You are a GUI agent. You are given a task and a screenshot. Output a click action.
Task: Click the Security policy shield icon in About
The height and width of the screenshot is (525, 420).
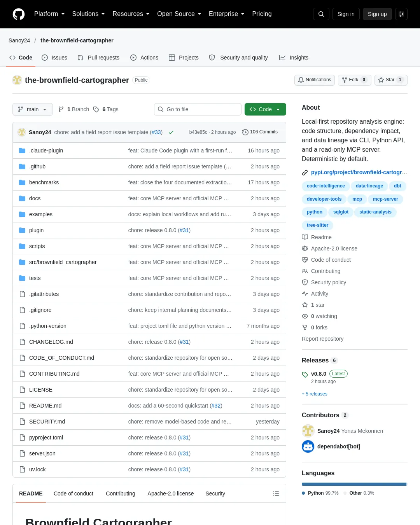[305, 282]
